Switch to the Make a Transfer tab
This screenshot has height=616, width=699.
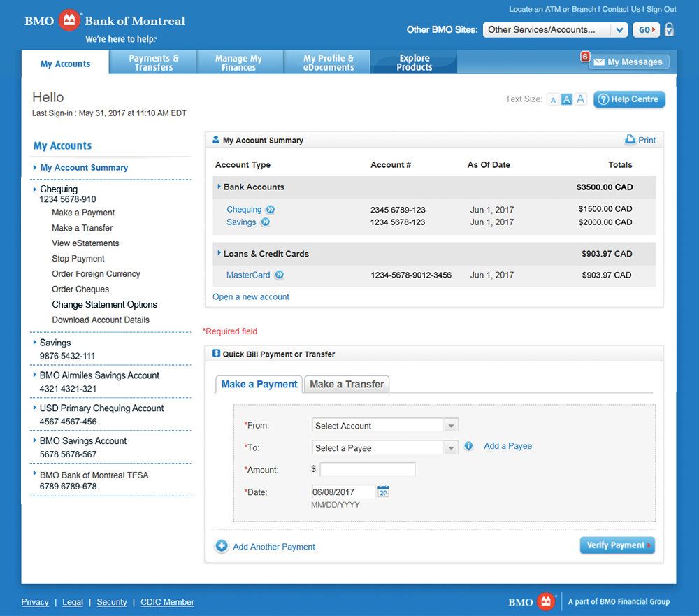[346, 383]
